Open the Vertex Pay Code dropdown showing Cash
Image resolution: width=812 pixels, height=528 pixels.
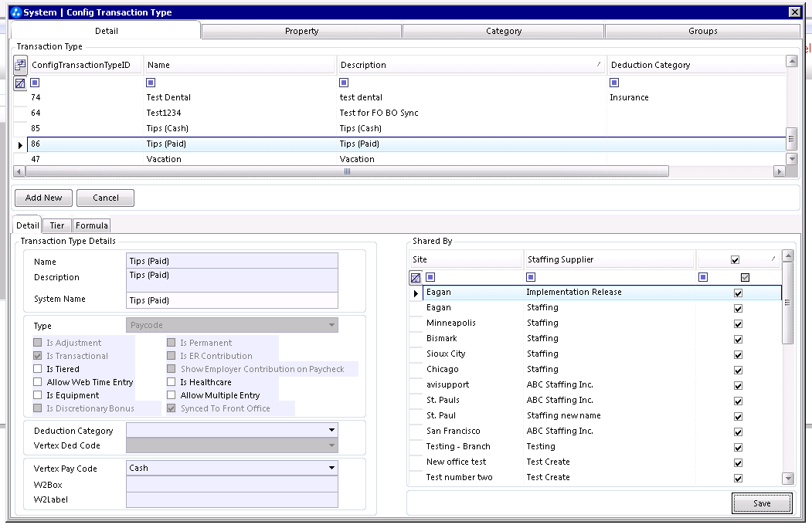click(x=331, y=467)
